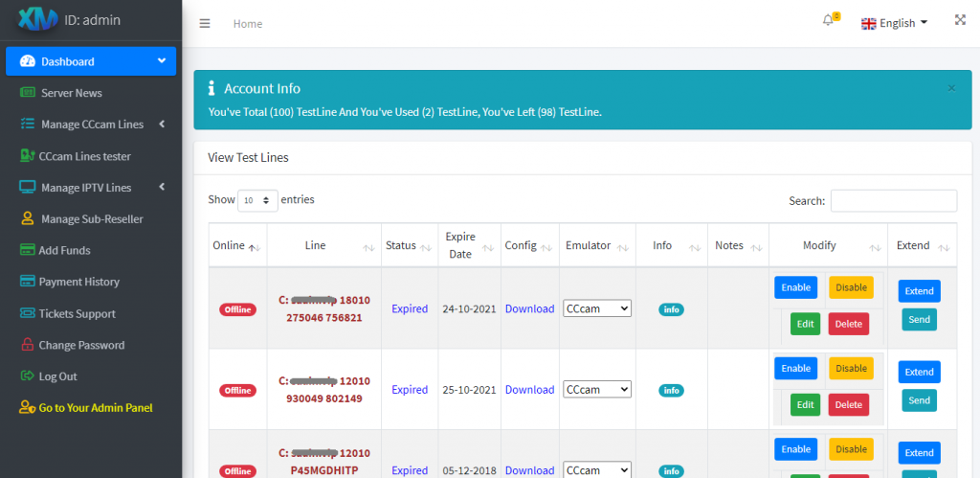The width and height of the screenshot is (980, 478).
Task: Sort table by Expire Date column
Action: [489, 248]
